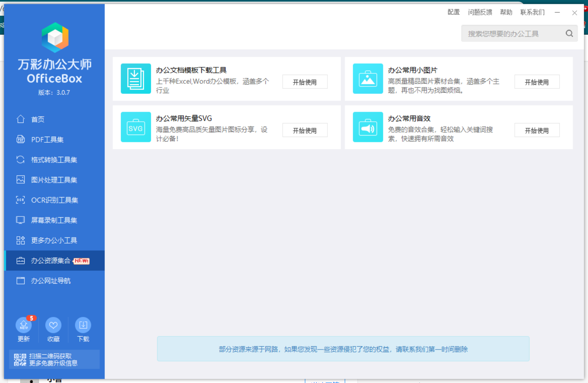
Task: Switch to 格式转换工具集
Action: coord(54,160)
